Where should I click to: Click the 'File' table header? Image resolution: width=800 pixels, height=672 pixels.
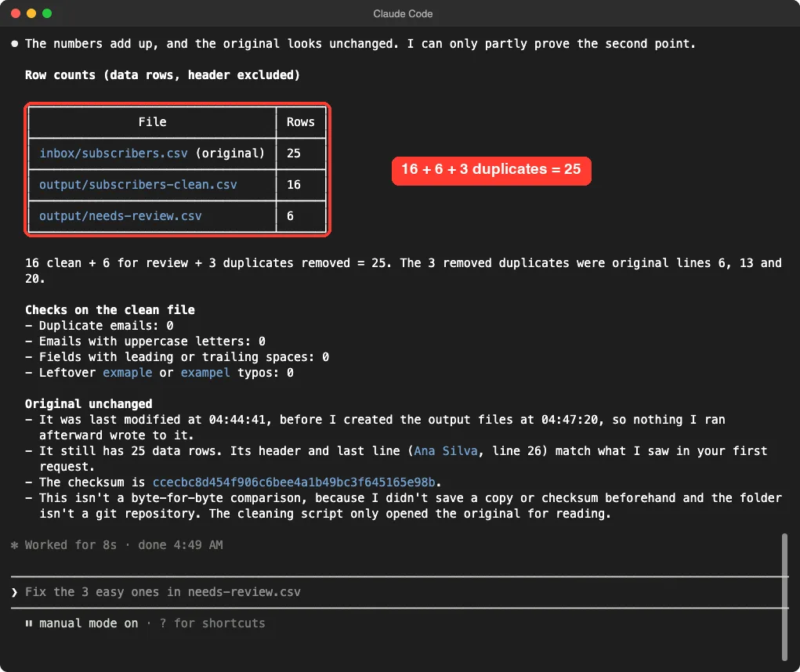[152, 122]
